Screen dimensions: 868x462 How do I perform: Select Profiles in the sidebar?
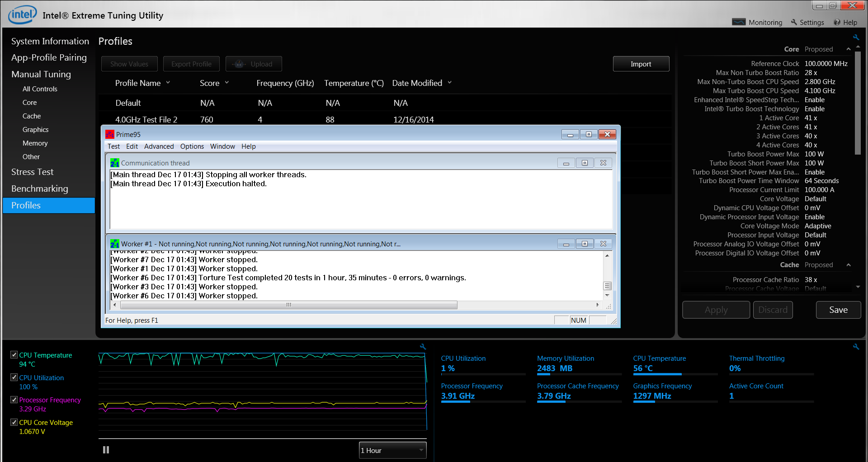click(49, 205)
